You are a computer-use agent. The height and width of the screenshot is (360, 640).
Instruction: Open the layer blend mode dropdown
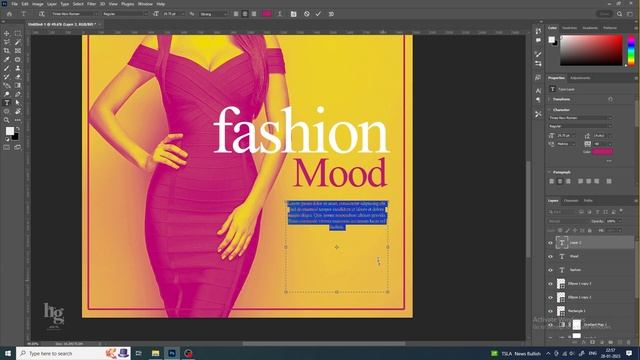568,221
